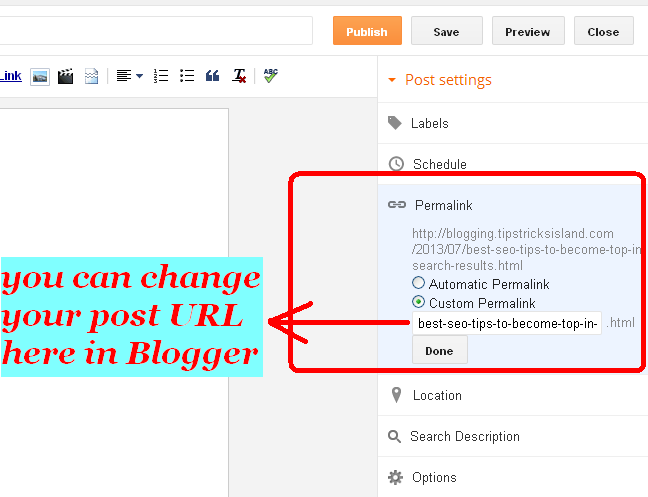Viewport: 648px width, 497px height.
Task: Open the text alignment icon
Action: pos(124,76)
